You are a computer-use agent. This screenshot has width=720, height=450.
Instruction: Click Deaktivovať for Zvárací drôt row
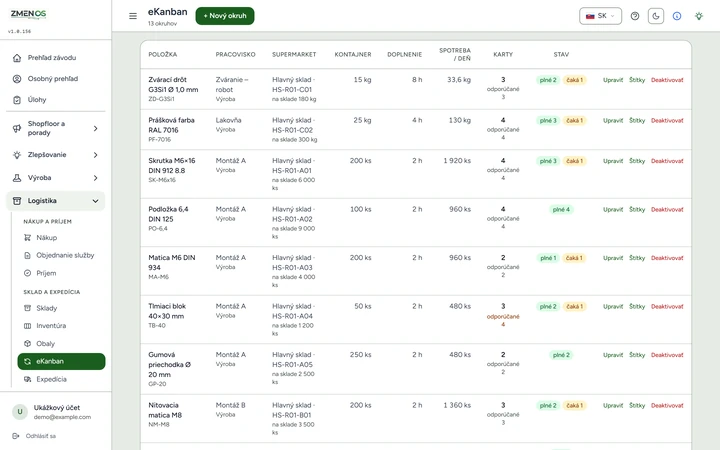pyautogui.click(x=667, y=80)
